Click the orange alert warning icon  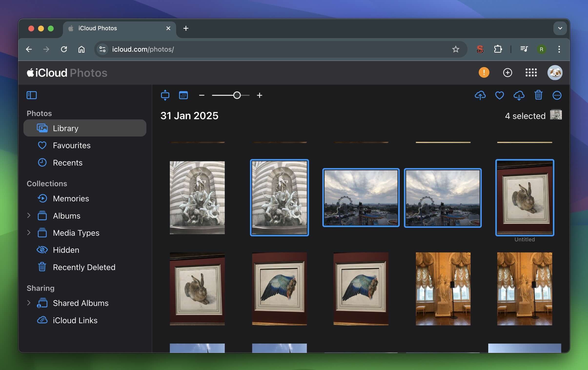484,72
